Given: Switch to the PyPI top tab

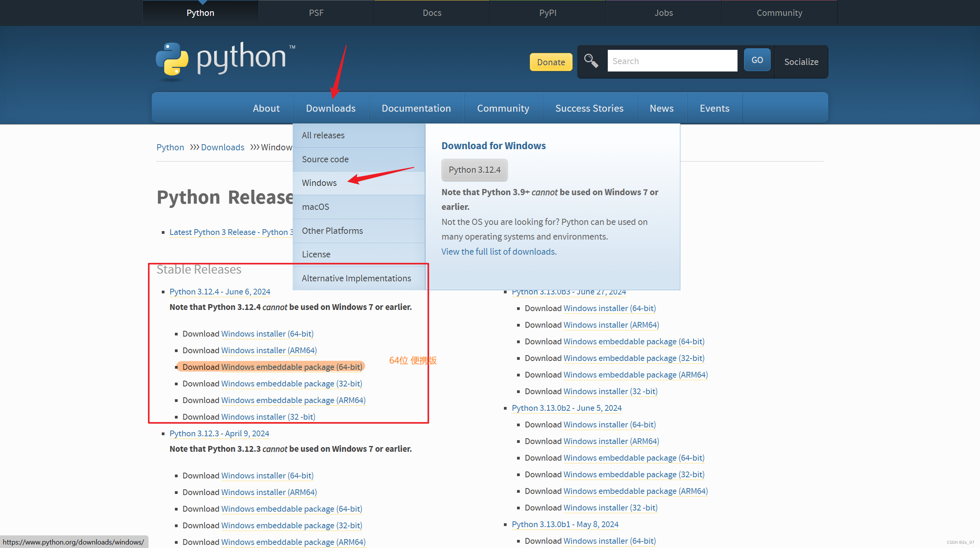Looking at the screenshot, I should [x=548, y=13].
